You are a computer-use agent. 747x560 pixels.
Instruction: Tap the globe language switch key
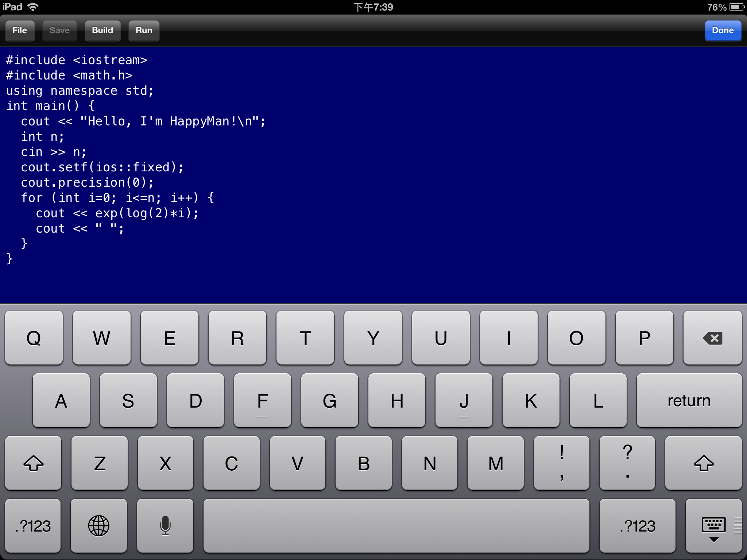tap(98, 526)
